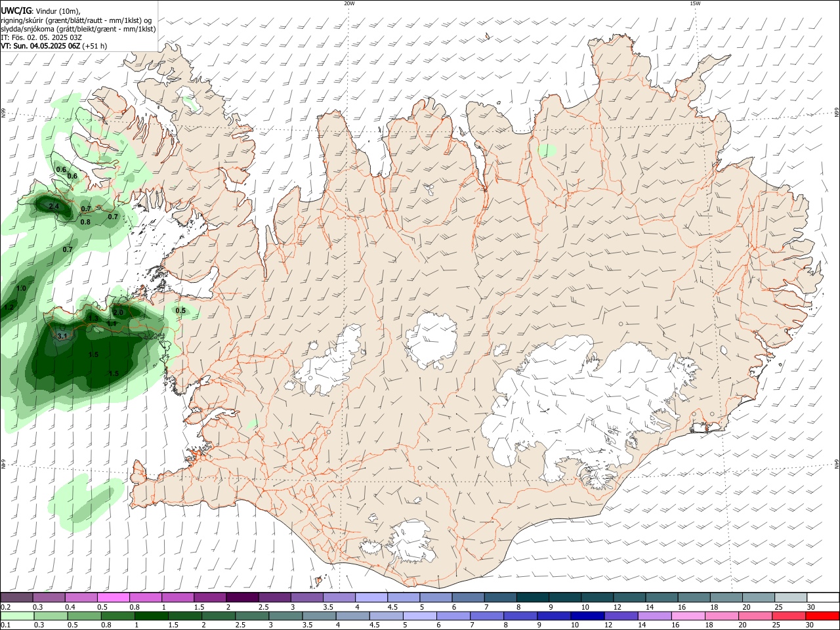Click the 0.4 label in the upper legend
The image size is (840, 630).
pyautogui.click(x=70, y=607)
